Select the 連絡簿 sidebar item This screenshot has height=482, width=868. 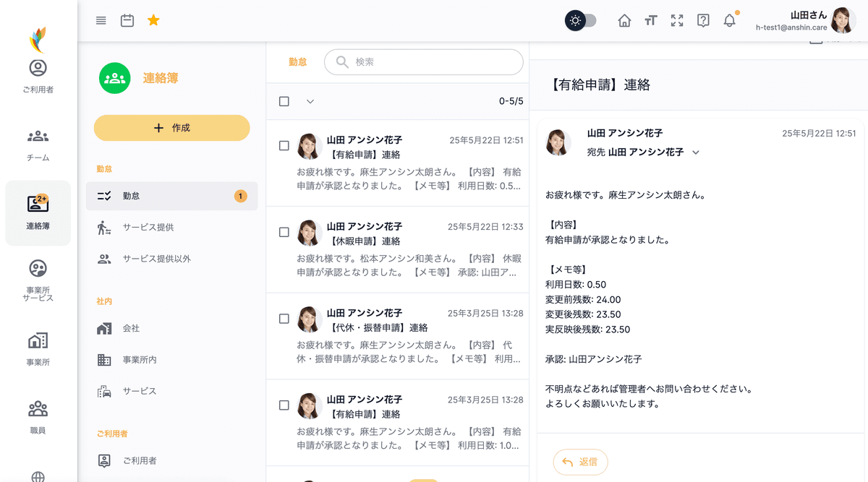(38, 213)
